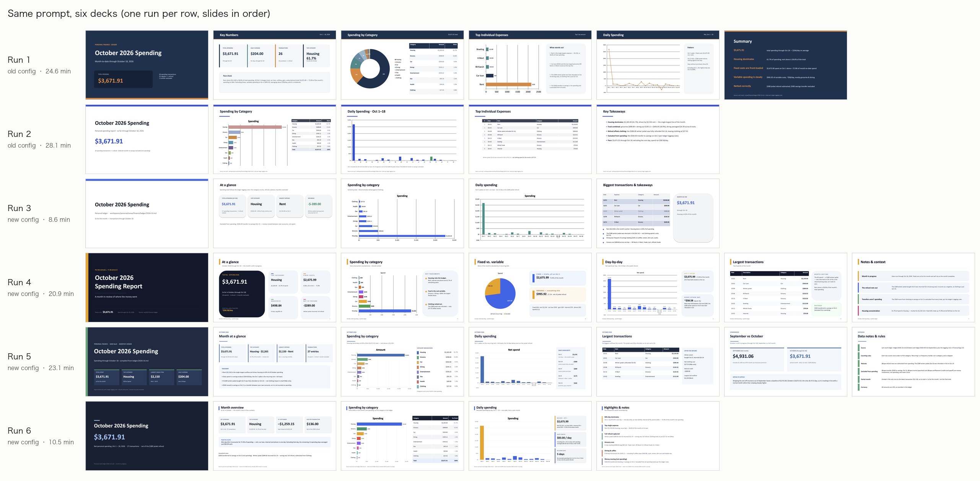Click 'old config · 28.1 min' caption

tap(39, 146)
